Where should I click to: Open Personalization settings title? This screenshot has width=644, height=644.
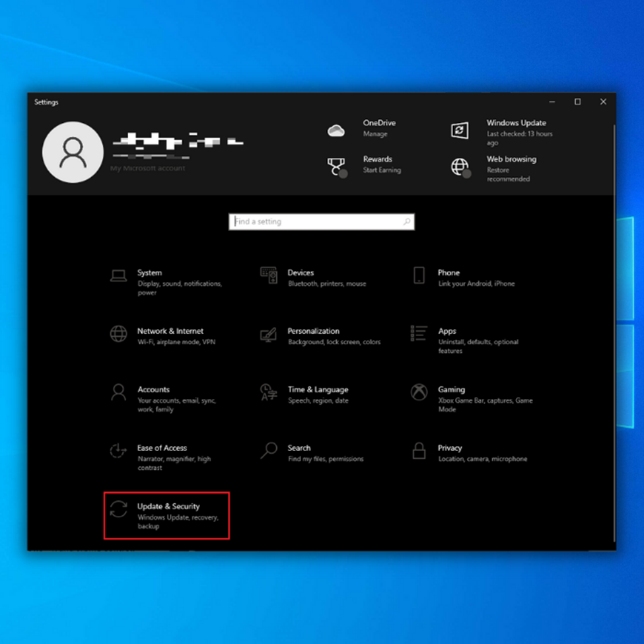click(313, 331)
